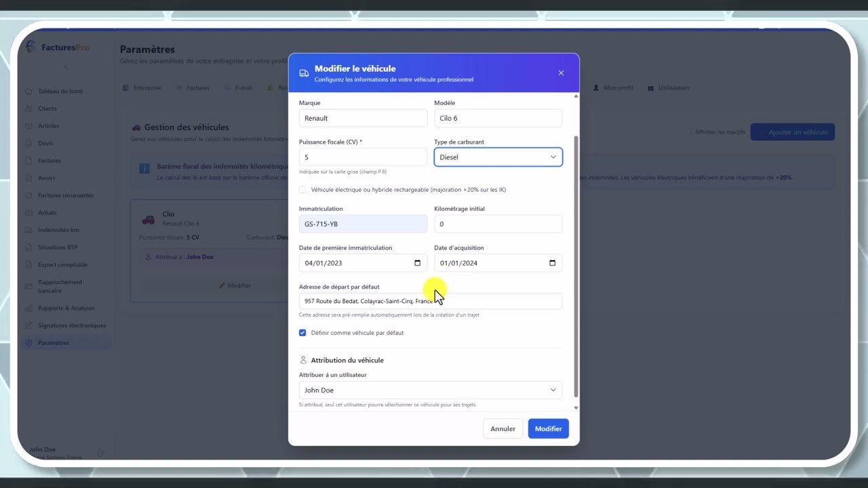Viewport: 868px width, 488px height.
Task: Open Achats in the sidebar
Action: 47,213
